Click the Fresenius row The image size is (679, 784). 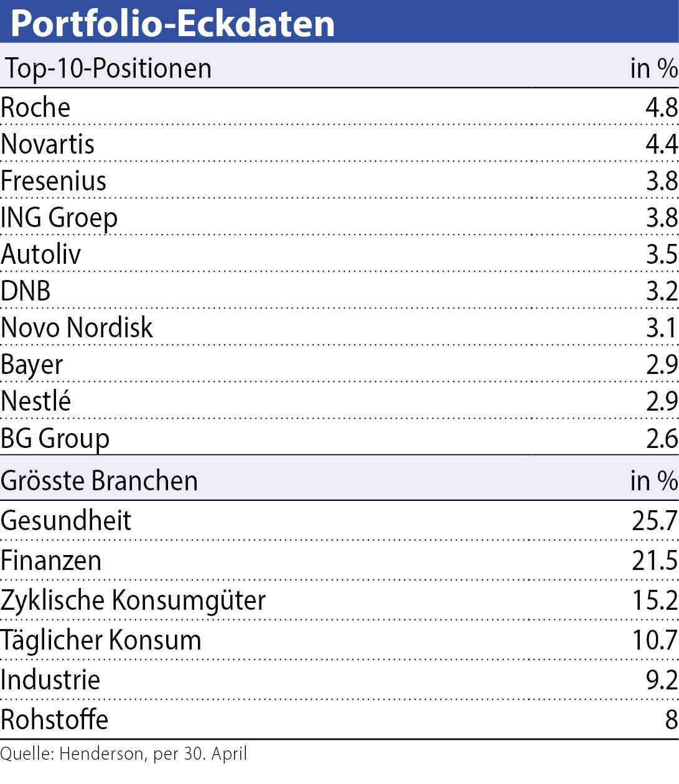(x=339, y=181)
